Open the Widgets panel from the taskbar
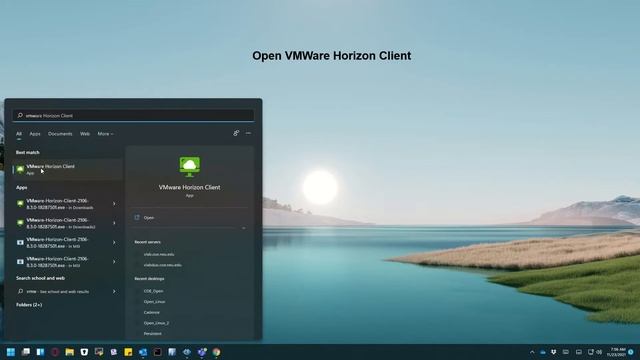640x360 pixels. click(x=40, y=352)
